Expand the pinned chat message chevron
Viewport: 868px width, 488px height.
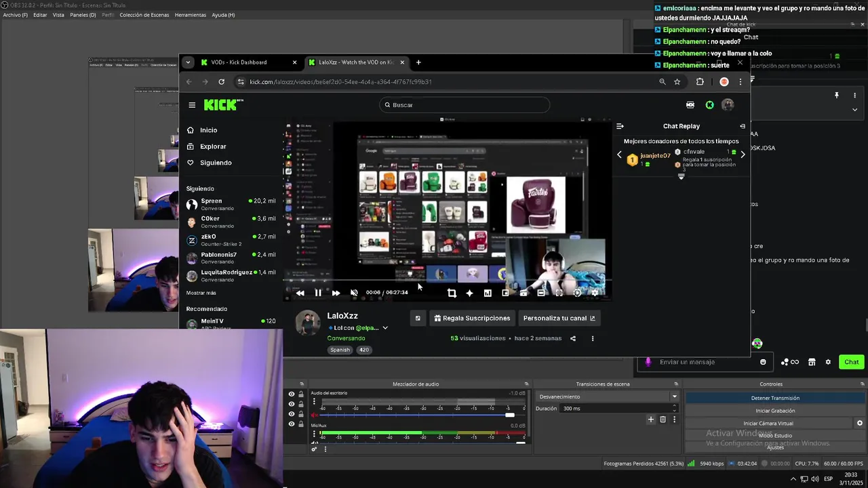854,109
